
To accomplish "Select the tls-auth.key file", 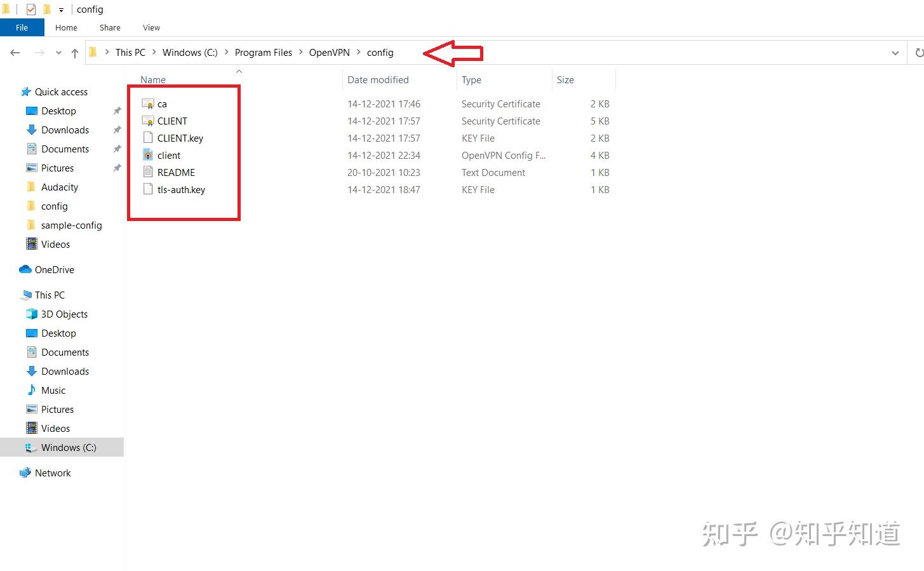I will 180,189.
